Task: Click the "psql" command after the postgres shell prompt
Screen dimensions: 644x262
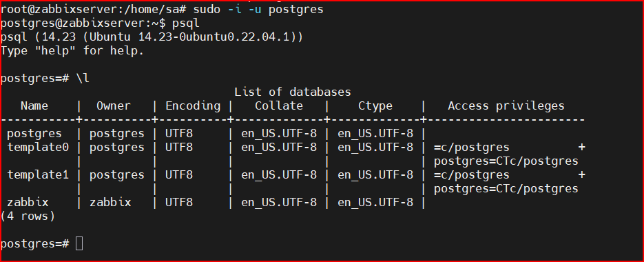Action: [x=186, y=24]
